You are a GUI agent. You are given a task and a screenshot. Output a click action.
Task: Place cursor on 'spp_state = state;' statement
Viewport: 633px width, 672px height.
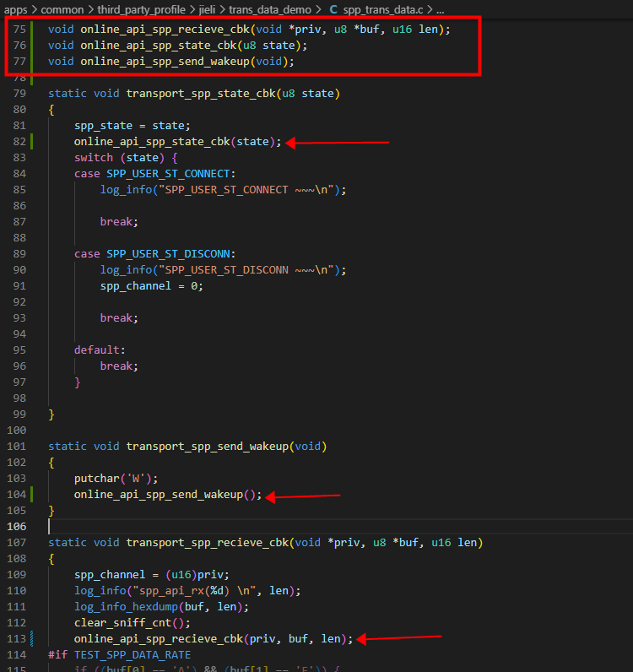pyautogui.click(x=132, y=126)
